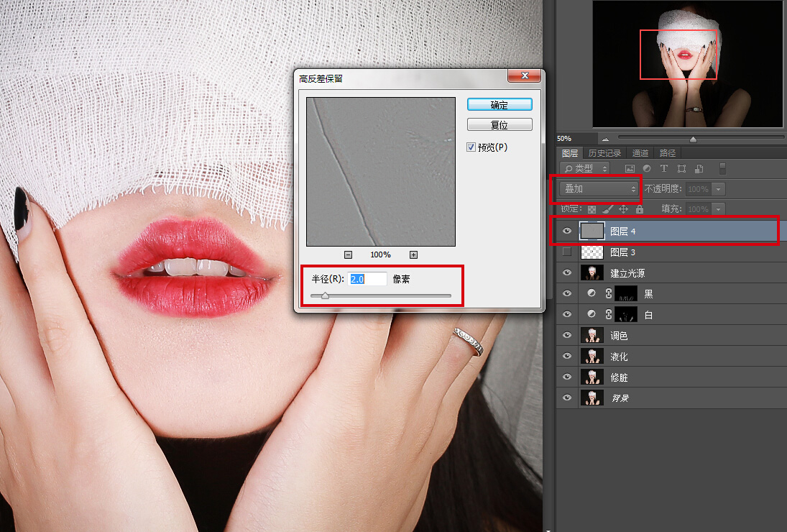The image size is (787, 532).
Task: Click the 白 layer mask thumbnail
Action: click(626, 314)
